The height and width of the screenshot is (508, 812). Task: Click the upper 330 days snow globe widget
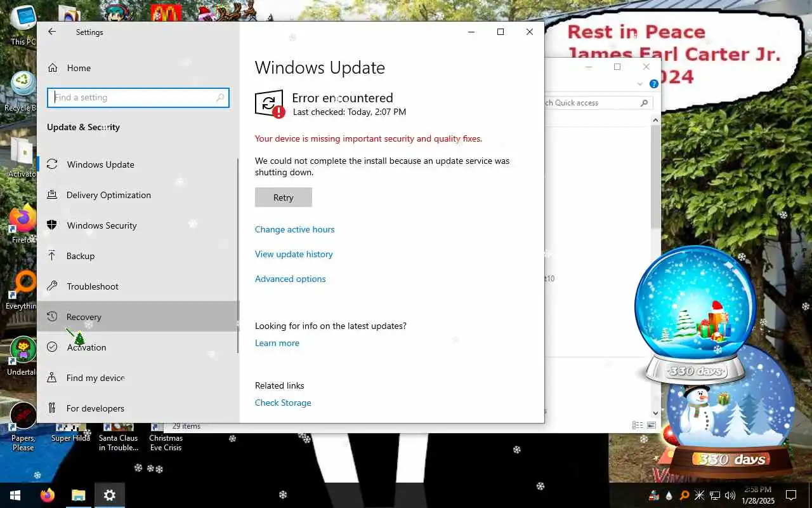(696, 314)
